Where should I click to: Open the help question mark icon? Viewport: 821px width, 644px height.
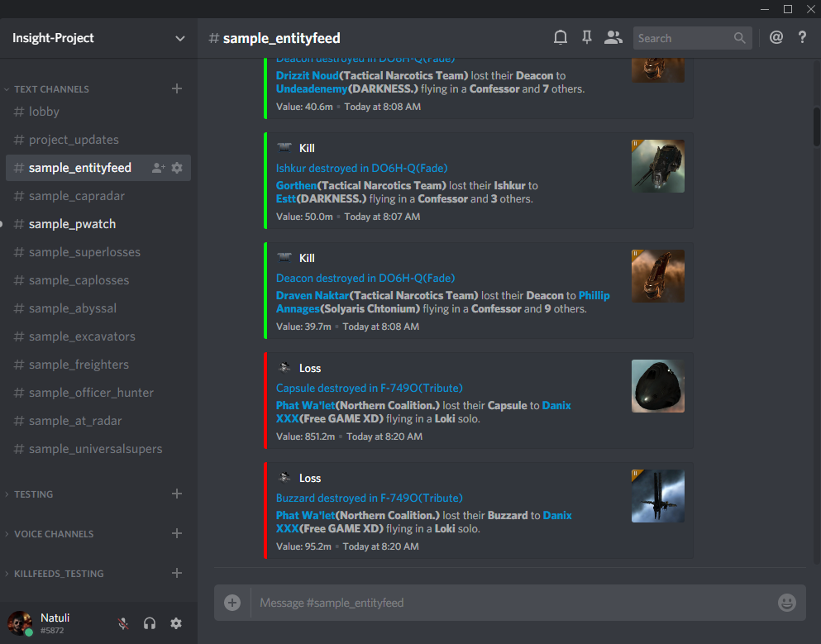tap(802, 38)
